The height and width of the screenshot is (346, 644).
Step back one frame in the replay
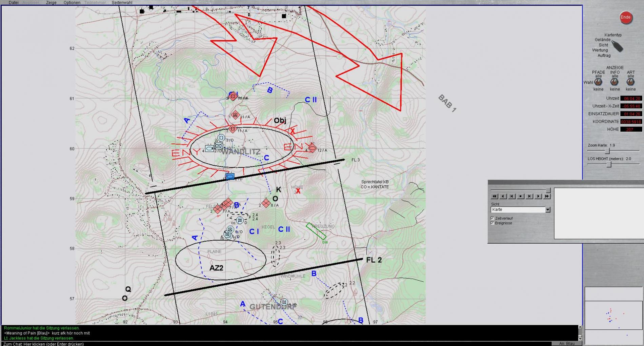pyautogui.click(x=512, y=196)
